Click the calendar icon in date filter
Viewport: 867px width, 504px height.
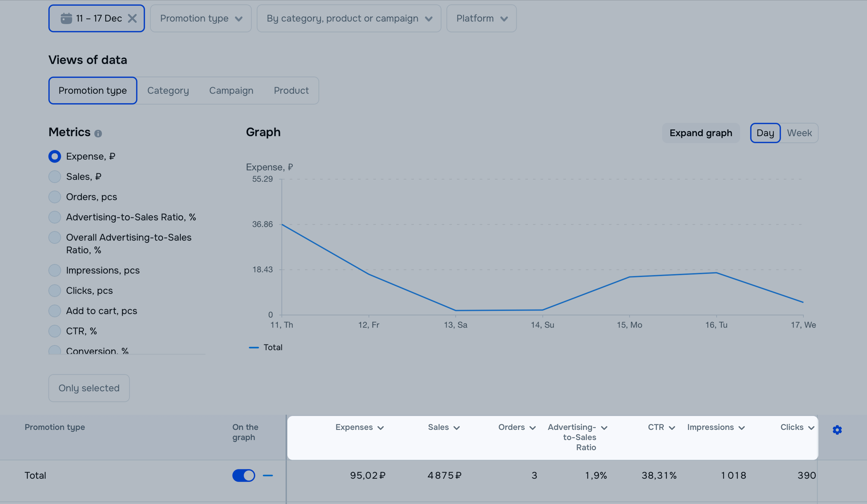pos(66,18)
